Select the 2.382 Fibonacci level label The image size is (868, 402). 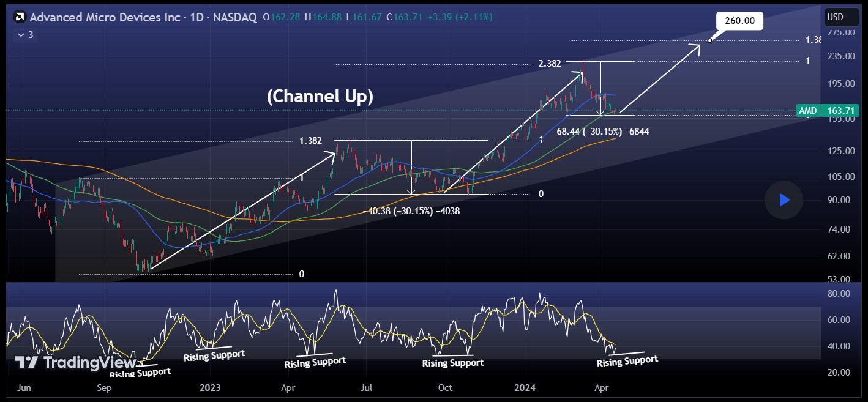(x=550, y=64)
